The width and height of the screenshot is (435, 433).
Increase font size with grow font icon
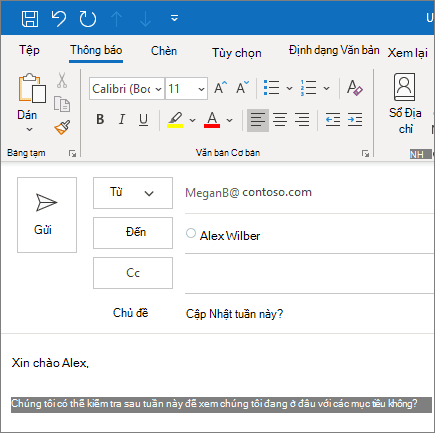tap(220, 88)
